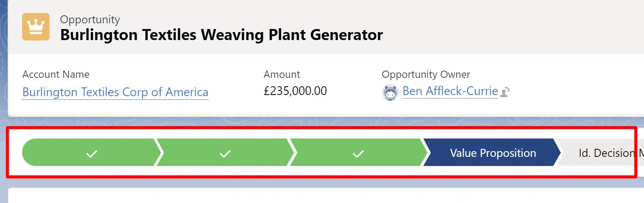Click the Account Name field label

[x=56, y=74]
